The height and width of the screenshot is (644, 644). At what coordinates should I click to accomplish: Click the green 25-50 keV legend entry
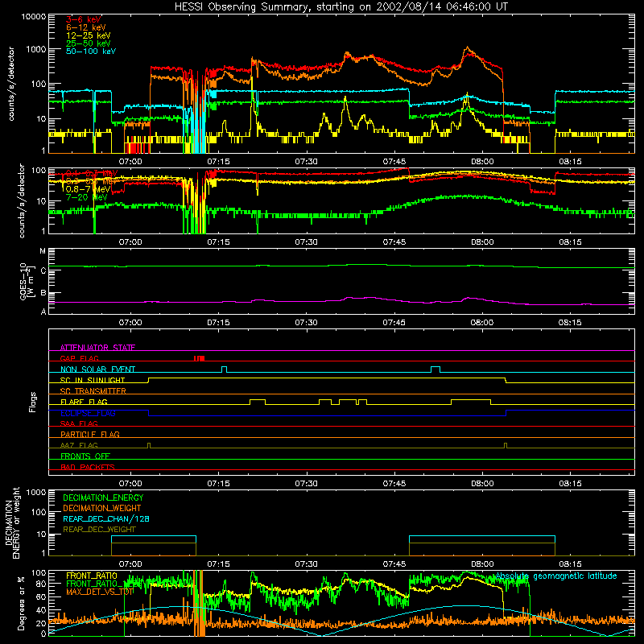coord(89,43)
